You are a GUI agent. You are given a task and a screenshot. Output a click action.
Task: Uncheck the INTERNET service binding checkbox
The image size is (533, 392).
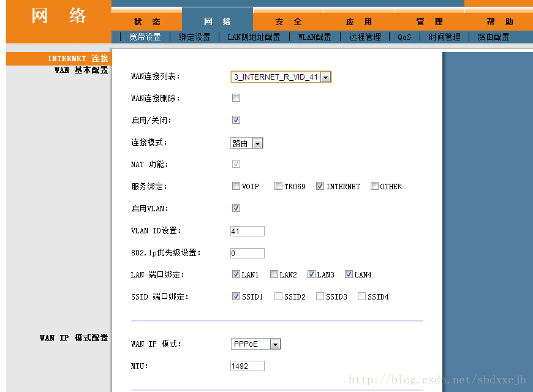(320, 186)
